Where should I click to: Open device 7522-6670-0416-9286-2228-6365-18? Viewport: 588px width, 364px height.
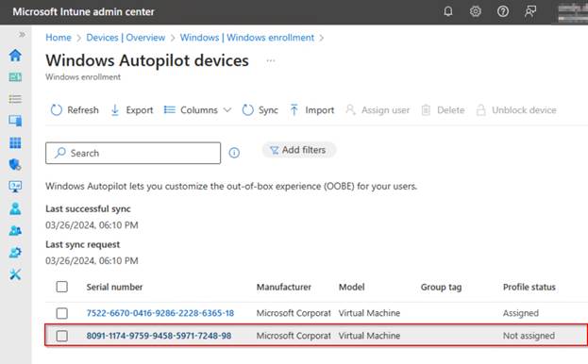pos(160,313)
